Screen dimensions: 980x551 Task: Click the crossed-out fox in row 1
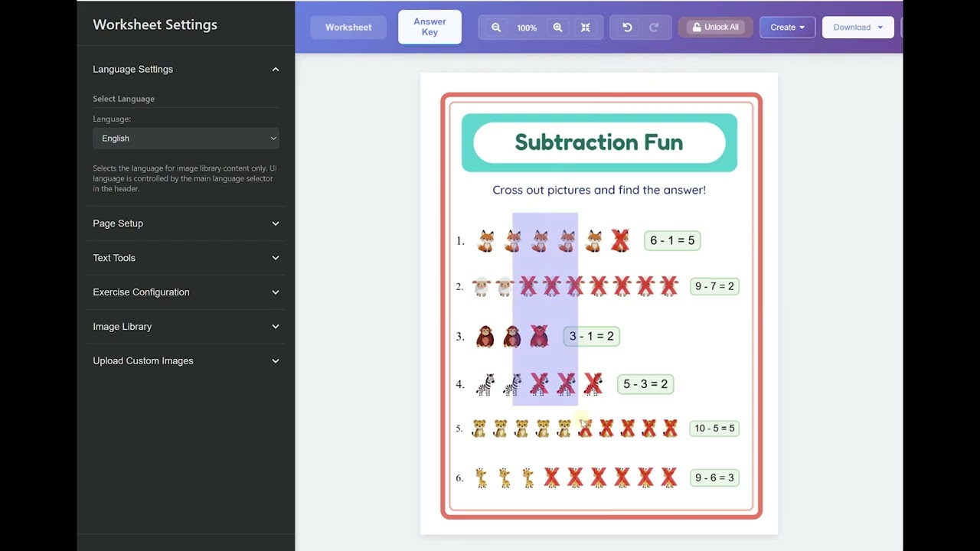[620, 241]
